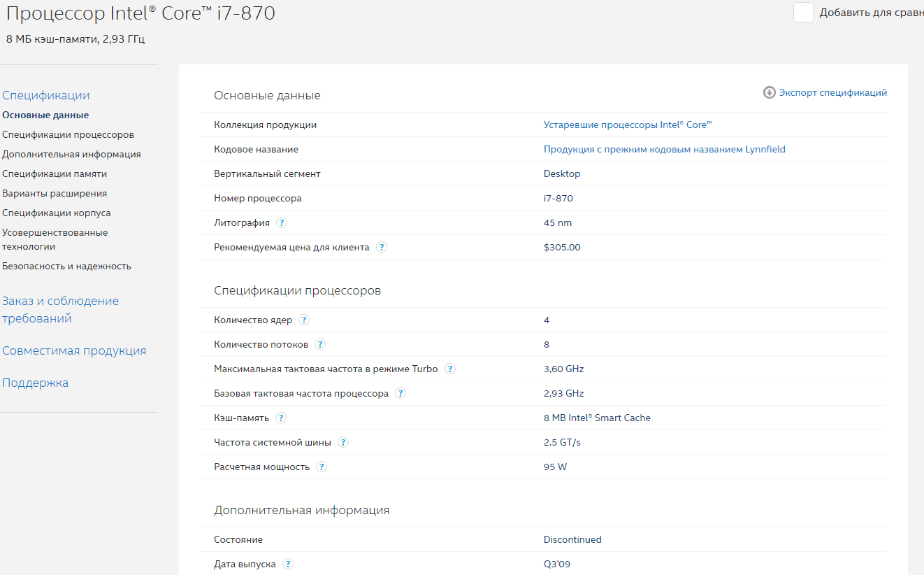Follow the Lynnfield code name product link
Image resolution: width=924 pixels, height=575 pixels.
coord(665,149)
